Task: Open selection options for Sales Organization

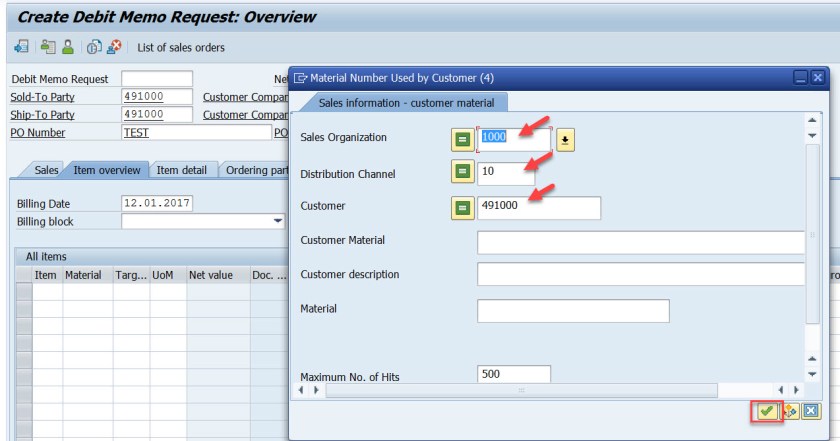Action: (462, 140)
